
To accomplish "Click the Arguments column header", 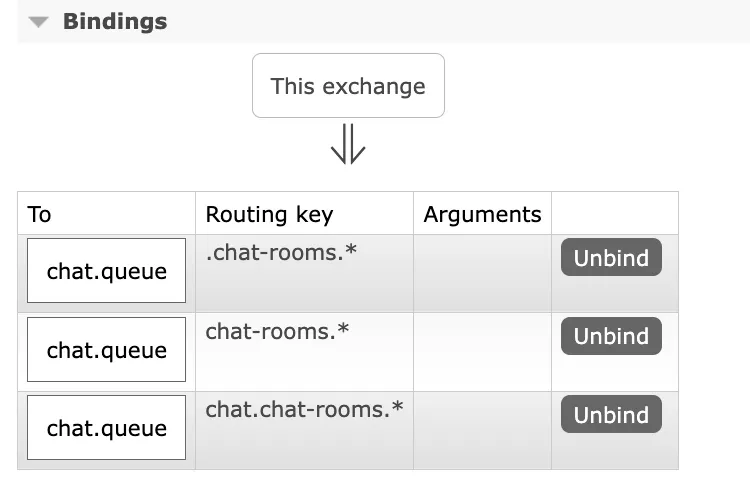I will coord(482,214).
